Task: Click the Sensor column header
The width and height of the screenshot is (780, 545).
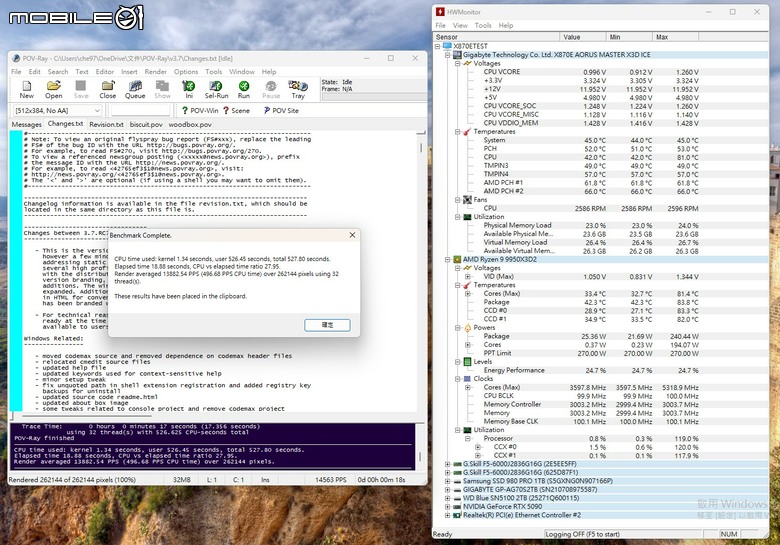Action: (x=496, y=37)
